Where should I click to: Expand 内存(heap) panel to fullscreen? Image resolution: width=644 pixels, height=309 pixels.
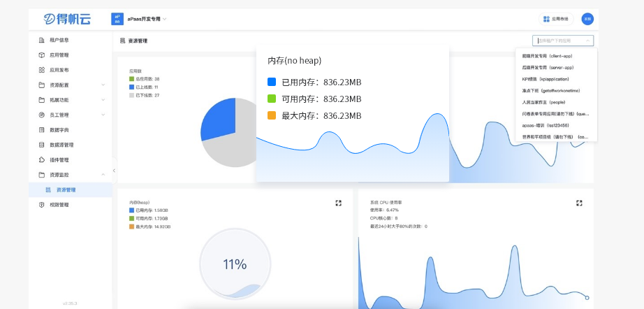point(339,203)
